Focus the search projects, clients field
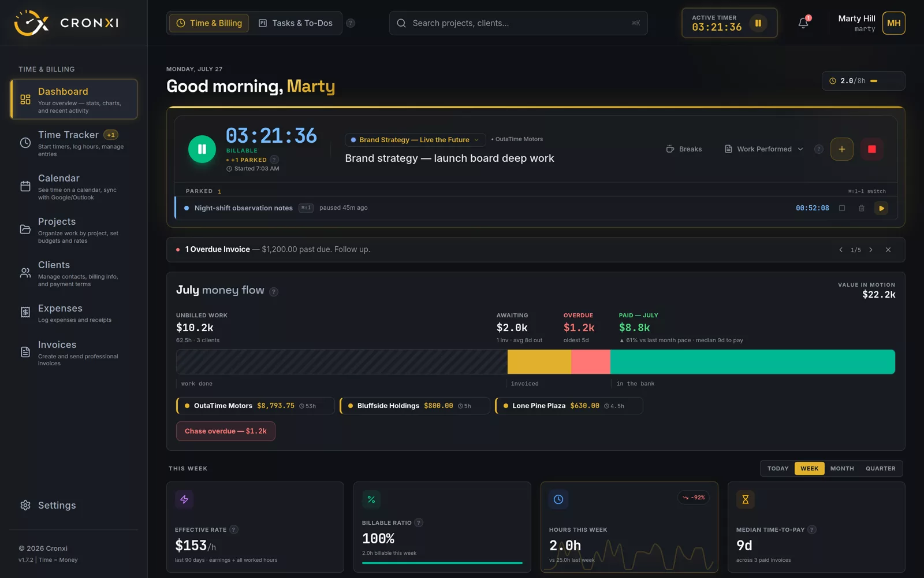Screen dimensions: 924x578 tap(518, 23)
